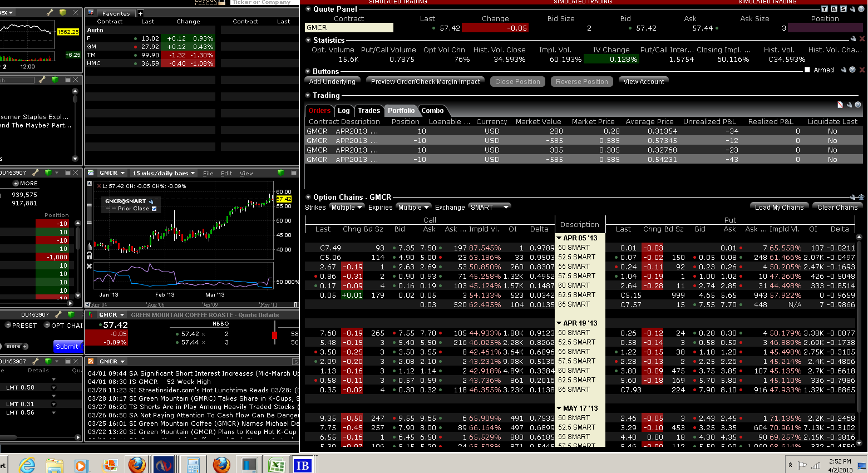Click the lock icon on chart left edge
The height and width of the screenshot is (473, 868).
pos(89,255)
